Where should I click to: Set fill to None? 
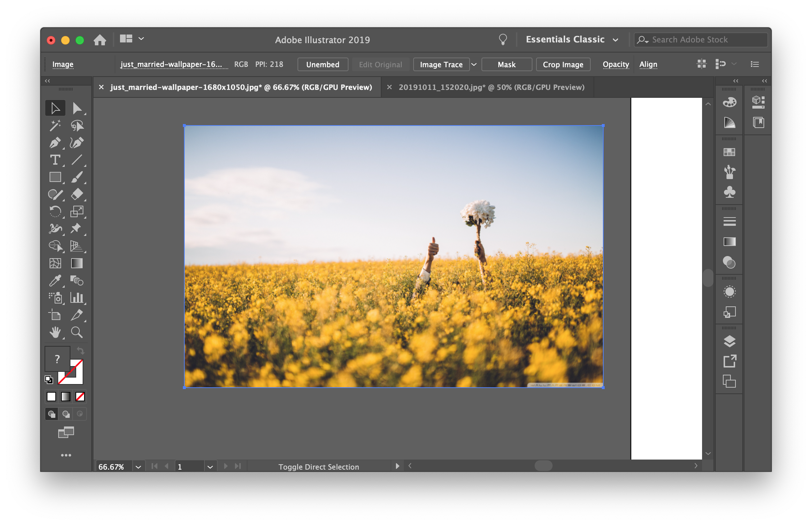coord(80,397)
